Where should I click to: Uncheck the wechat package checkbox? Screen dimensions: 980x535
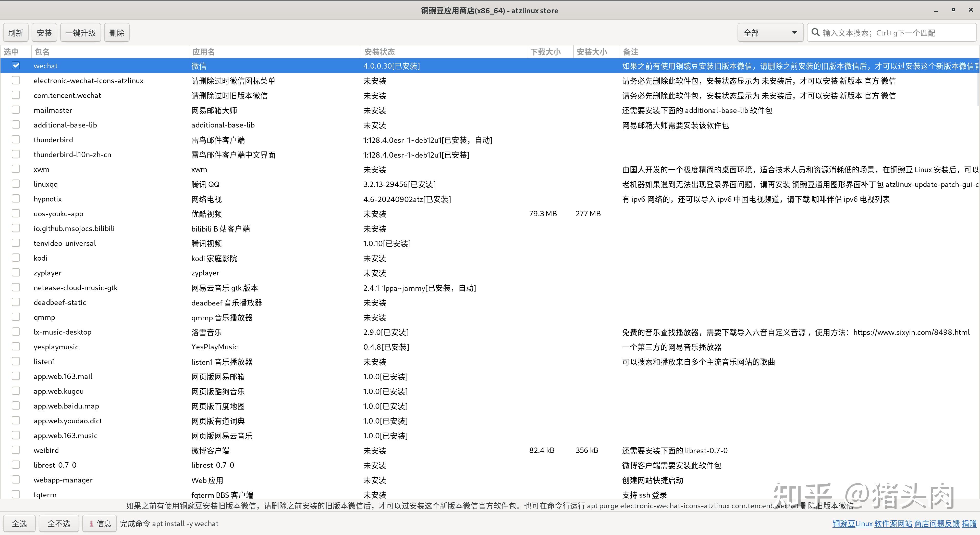[x=16, y=65]
